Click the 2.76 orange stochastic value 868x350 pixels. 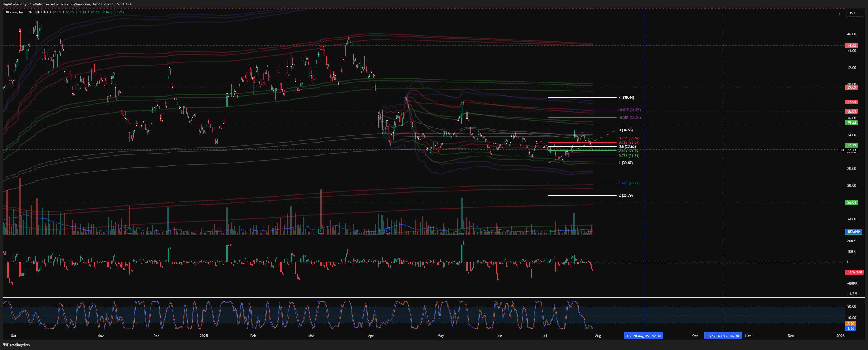pyautogui.click(x=850, y=323)
